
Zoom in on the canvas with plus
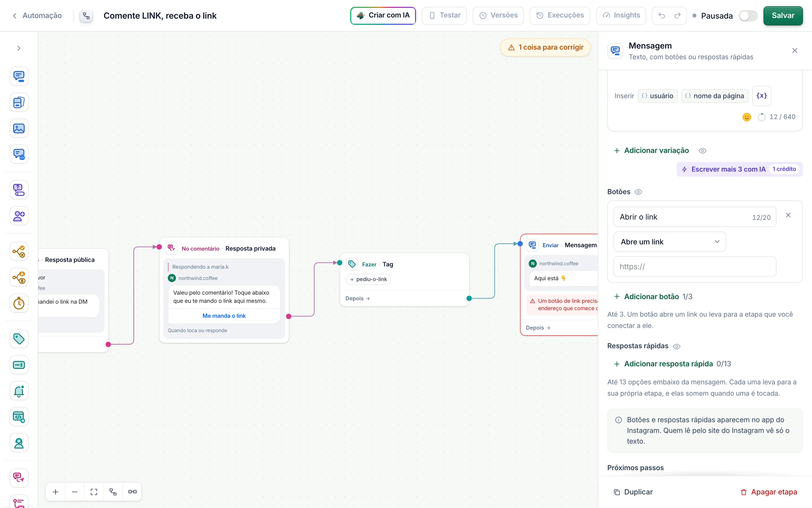[56, 492]
